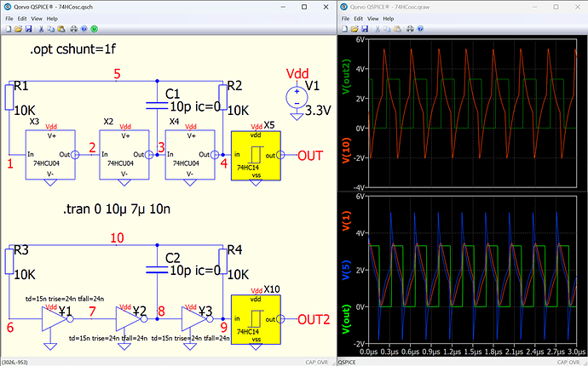Select capacitor C2 symbol

coord(157,269)
